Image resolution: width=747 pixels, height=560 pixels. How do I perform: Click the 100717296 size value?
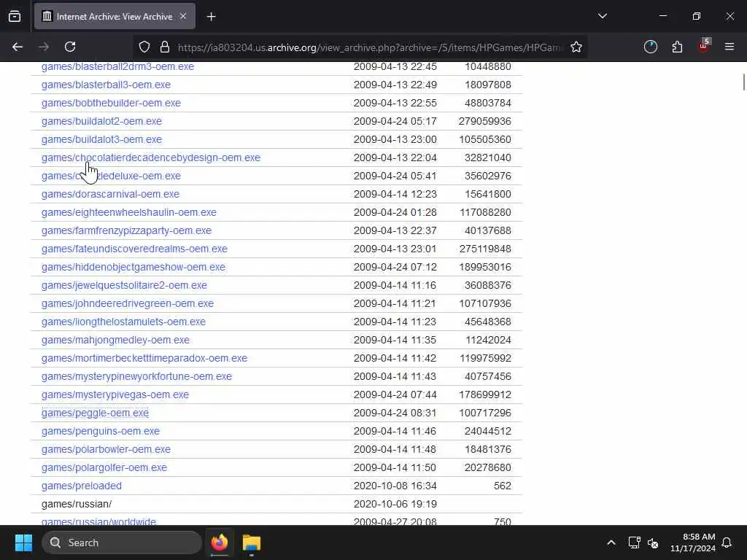pyautogui.click(x=485, y=413)
